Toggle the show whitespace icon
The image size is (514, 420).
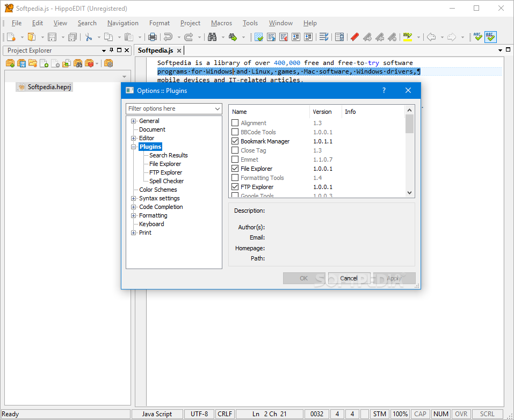(x=259, y=37)
